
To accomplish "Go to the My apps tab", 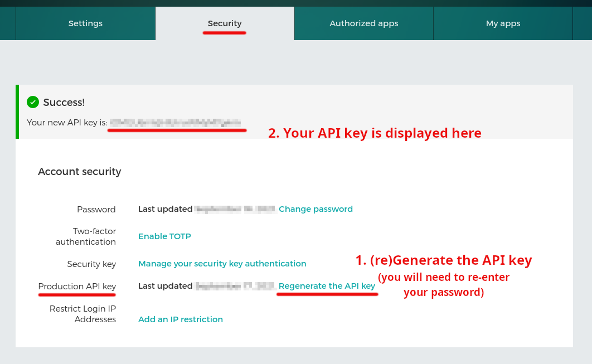I will click(503, 23).
